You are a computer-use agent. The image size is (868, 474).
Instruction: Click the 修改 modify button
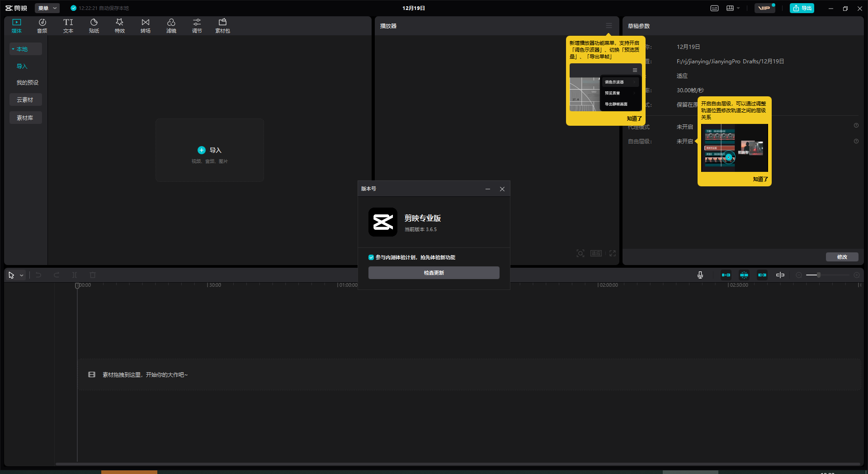click(842, 257)
